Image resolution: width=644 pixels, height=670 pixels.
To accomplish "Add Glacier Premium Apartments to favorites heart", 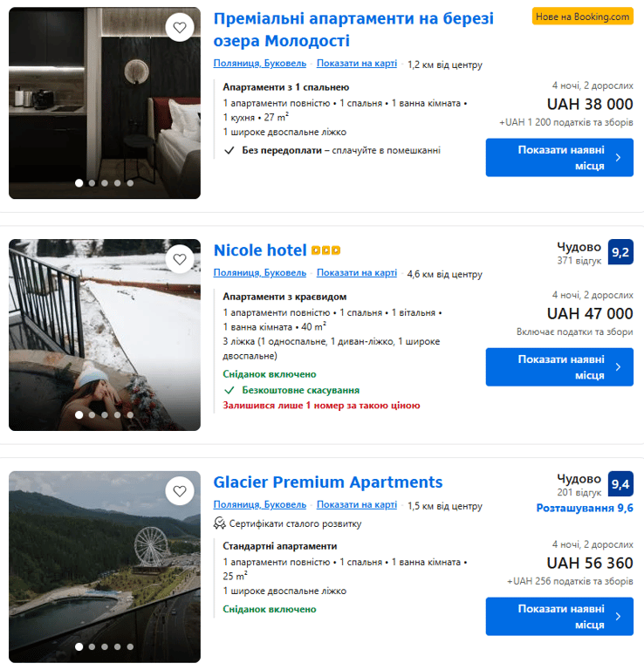I will [180, 491].
